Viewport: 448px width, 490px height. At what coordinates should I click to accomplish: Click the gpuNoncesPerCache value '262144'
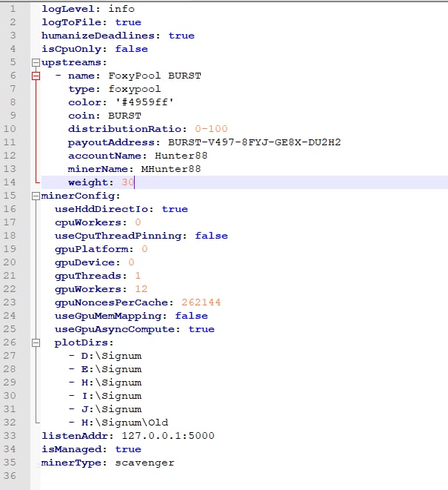[201, 302]
